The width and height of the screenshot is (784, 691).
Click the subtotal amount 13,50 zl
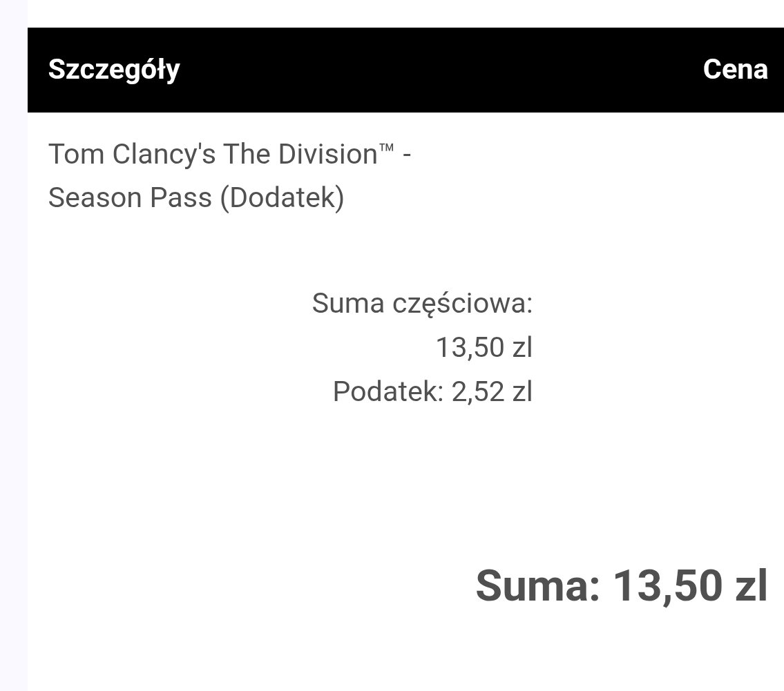coord(484,347)
